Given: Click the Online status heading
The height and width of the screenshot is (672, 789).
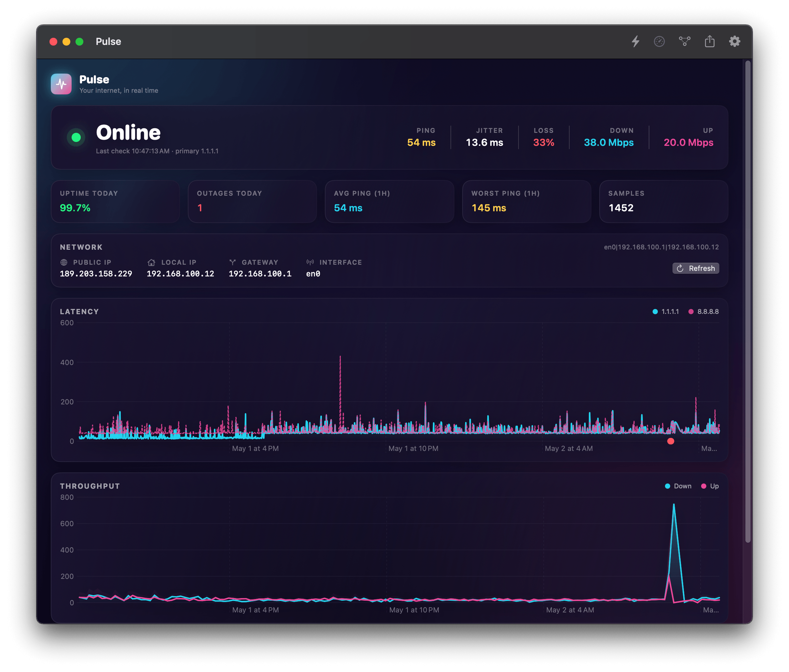Looking at the screenshot, I should click(128, 133).
